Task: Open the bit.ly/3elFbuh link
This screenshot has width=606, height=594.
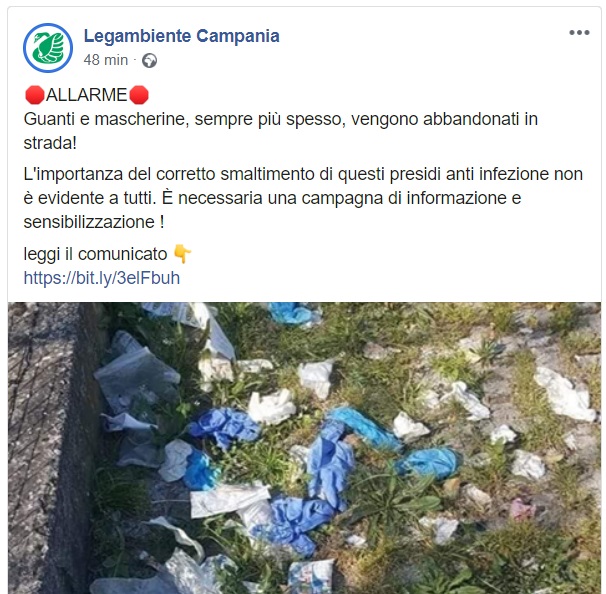Action: click(x=102, y=278)
